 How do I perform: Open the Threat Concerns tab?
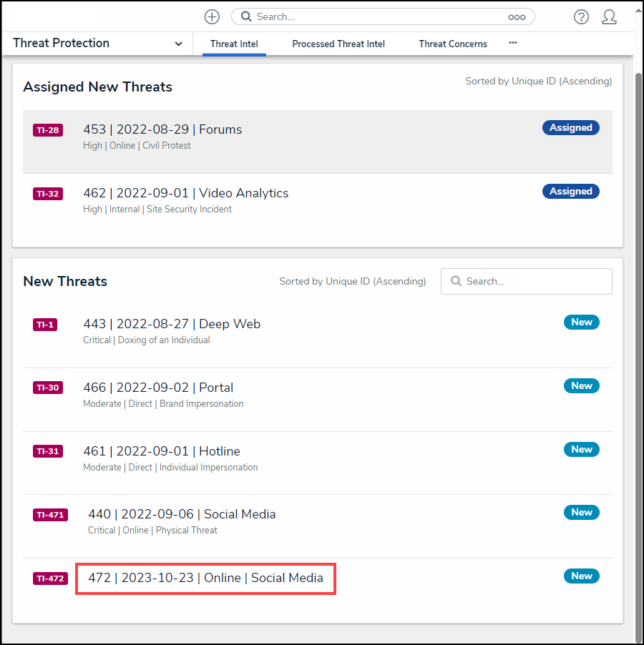(x=453, y=44)
